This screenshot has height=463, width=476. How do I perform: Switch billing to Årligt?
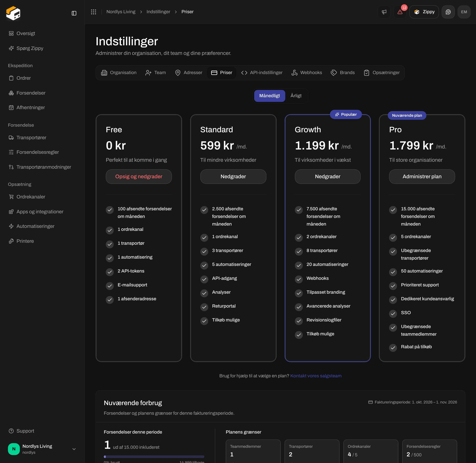click(x=296, y=96)
